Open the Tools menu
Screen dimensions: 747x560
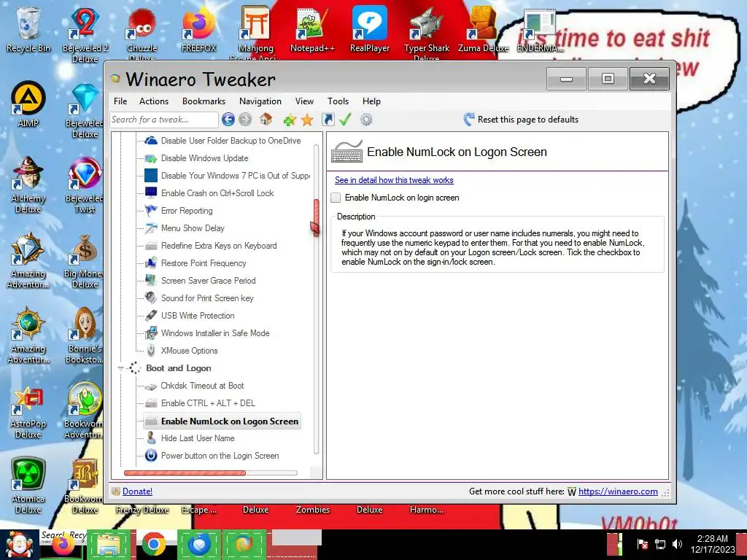click(x=338, y=101)
